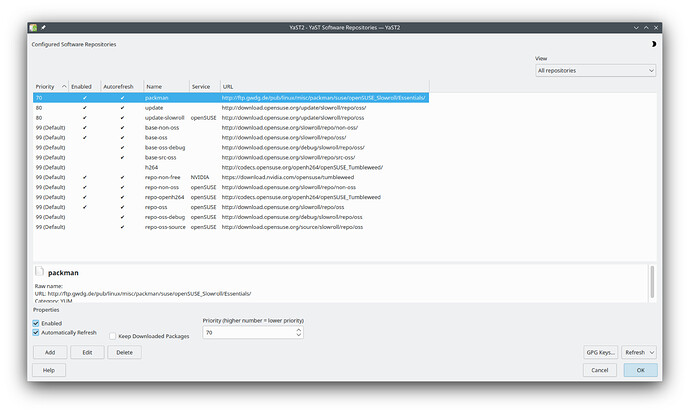690x413 pixels.
Task: Open the Refresh button dropdown arrow
Action: click(x=652, y=352)
